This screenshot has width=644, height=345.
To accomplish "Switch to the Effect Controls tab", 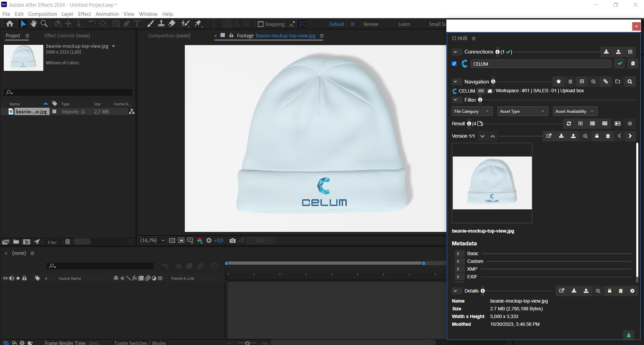I will [x=67, y=36].
